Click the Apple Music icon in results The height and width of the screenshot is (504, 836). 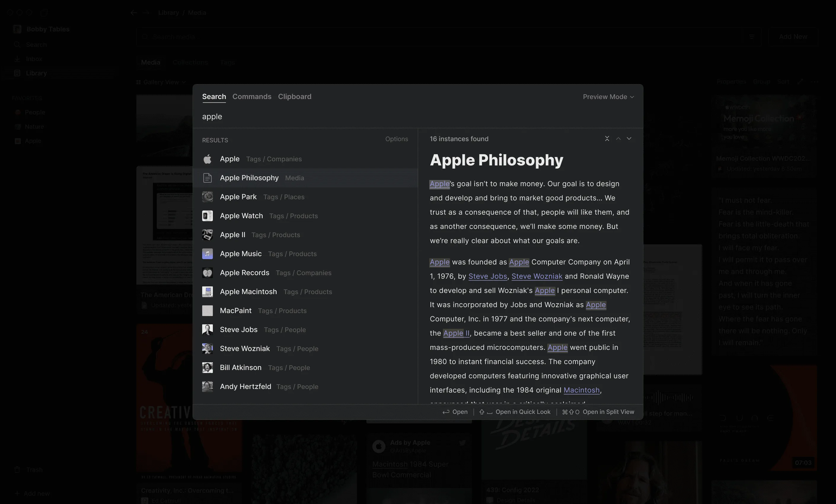(x=207, y=254)
